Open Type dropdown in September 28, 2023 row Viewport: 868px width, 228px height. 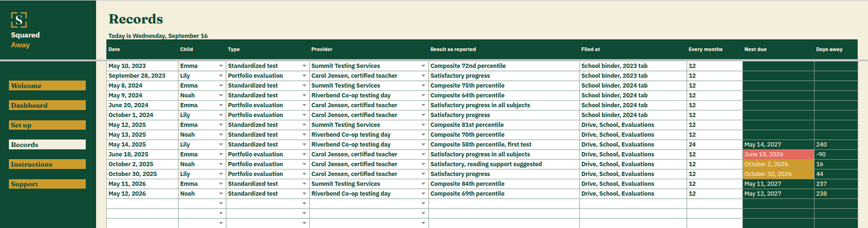tap(304, 76)
